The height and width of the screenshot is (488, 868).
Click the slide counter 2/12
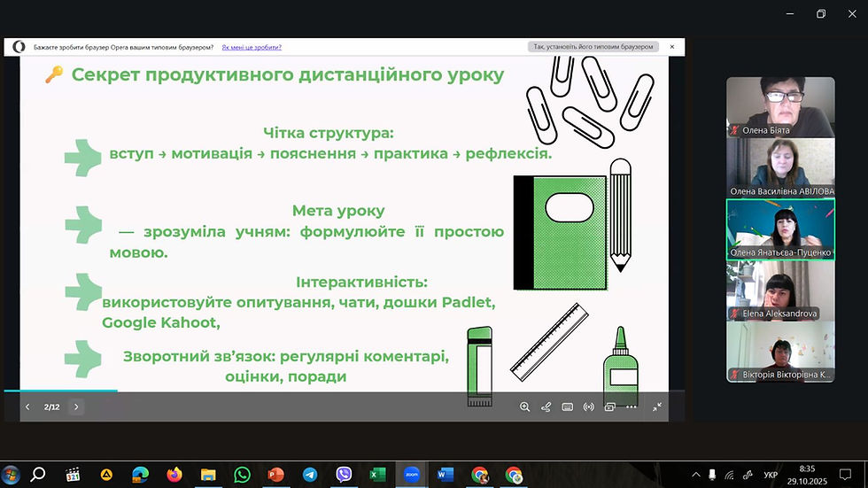point(51,407)
